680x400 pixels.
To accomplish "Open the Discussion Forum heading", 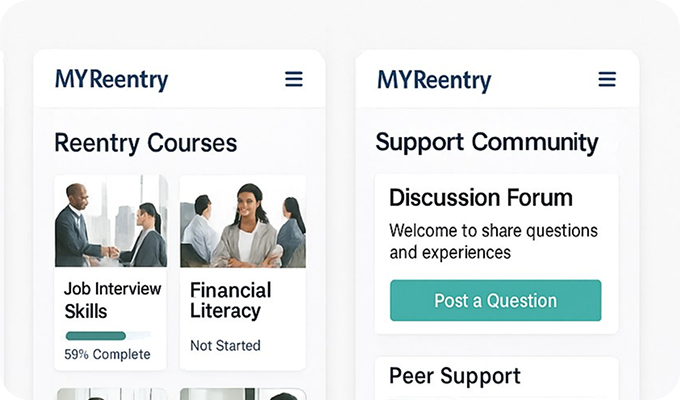I will pos(481,197).
